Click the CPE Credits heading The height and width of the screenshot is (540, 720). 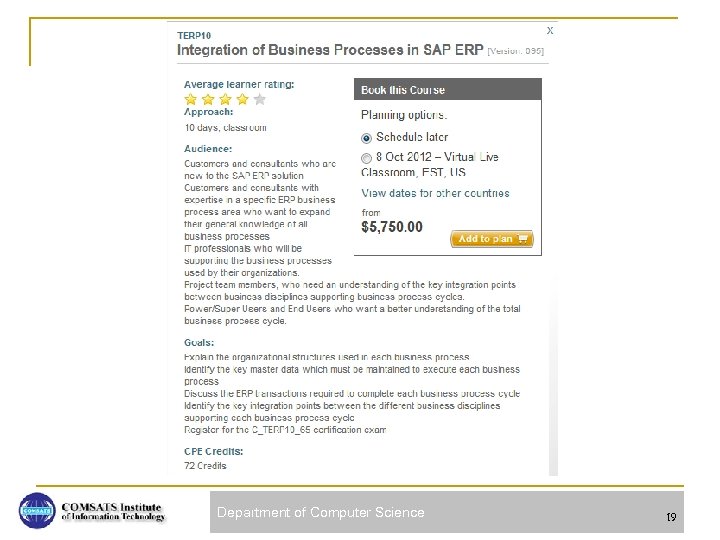coord(213,451)
